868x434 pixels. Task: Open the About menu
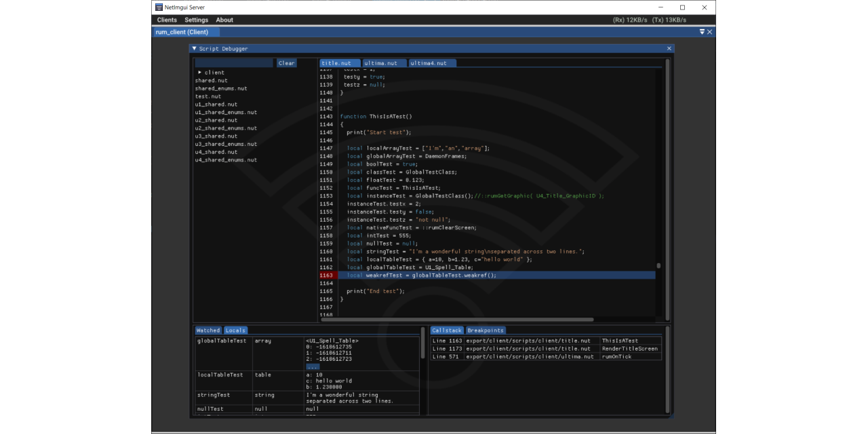click(224, 20)
